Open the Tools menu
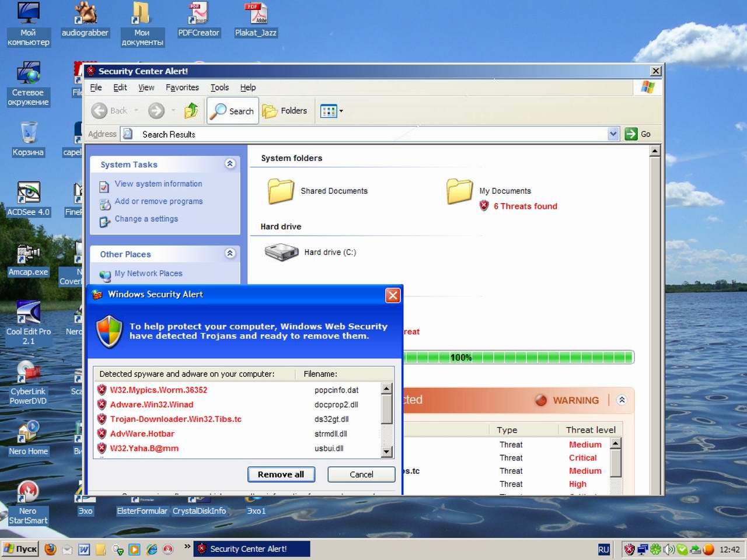The image size is (747, 560). tap(219, 87)
